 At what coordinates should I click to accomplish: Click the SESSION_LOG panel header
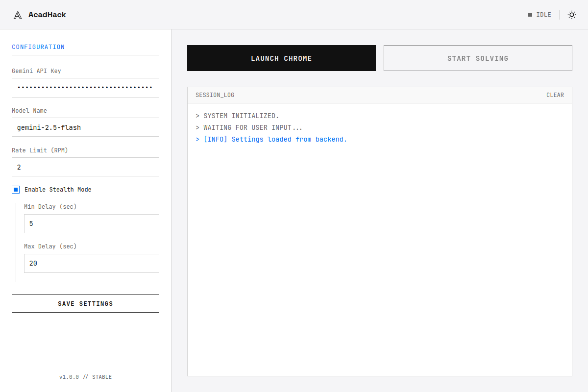tap(215, 95)
